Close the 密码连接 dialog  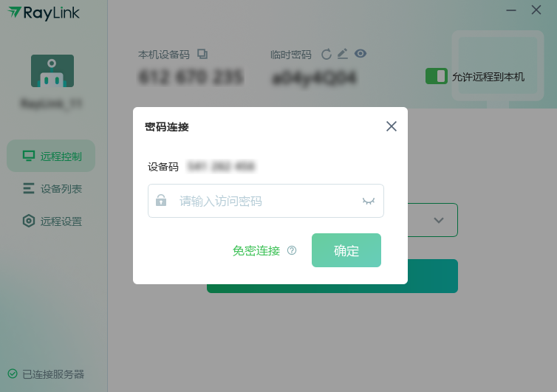click(x=391, y=126)
